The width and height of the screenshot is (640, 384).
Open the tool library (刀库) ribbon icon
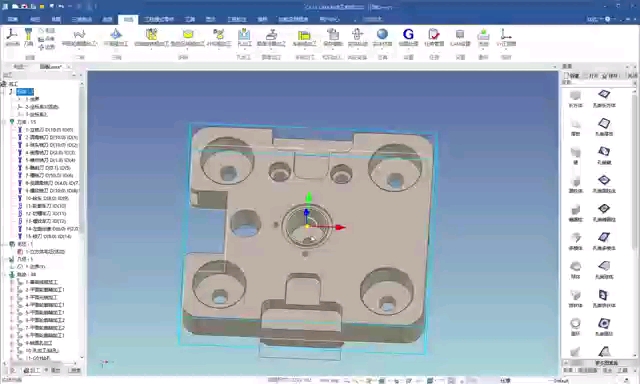click(28, 35)
